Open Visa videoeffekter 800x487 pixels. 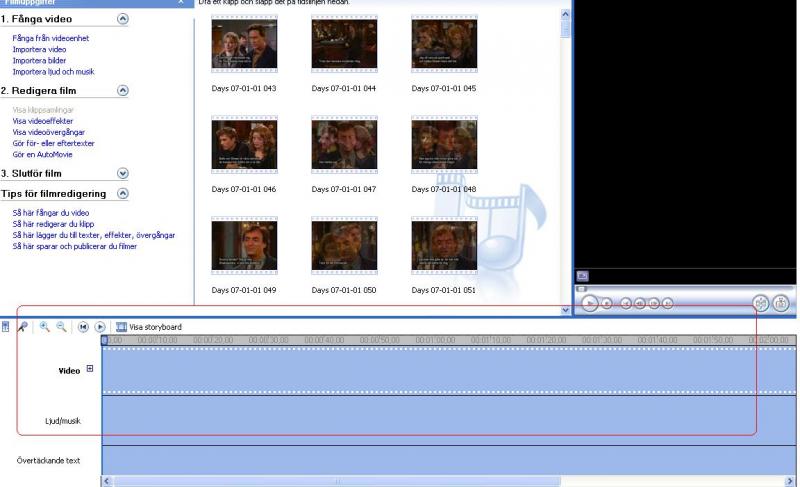[43, 121]
